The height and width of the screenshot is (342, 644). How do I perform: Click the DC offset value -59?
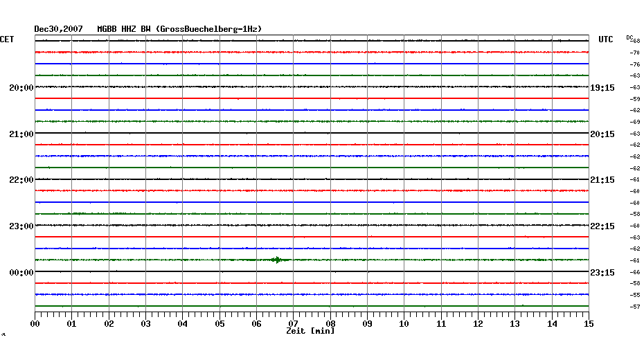tap(634, 100)
